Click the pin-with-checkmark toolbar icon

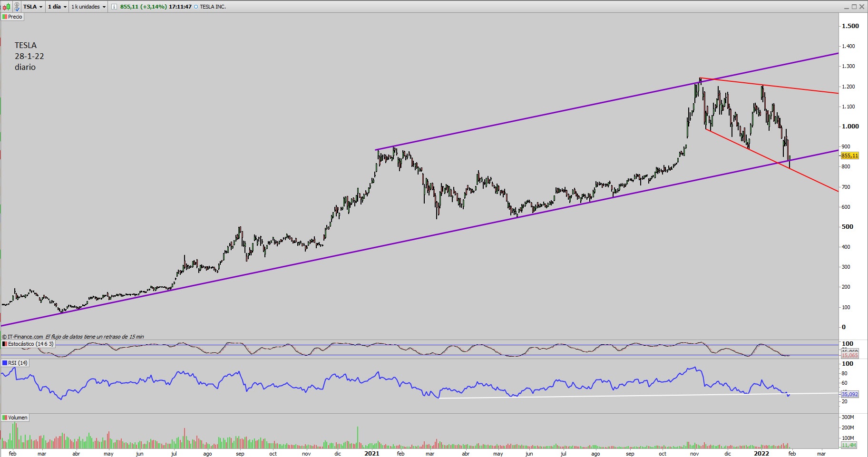[17, 7]
